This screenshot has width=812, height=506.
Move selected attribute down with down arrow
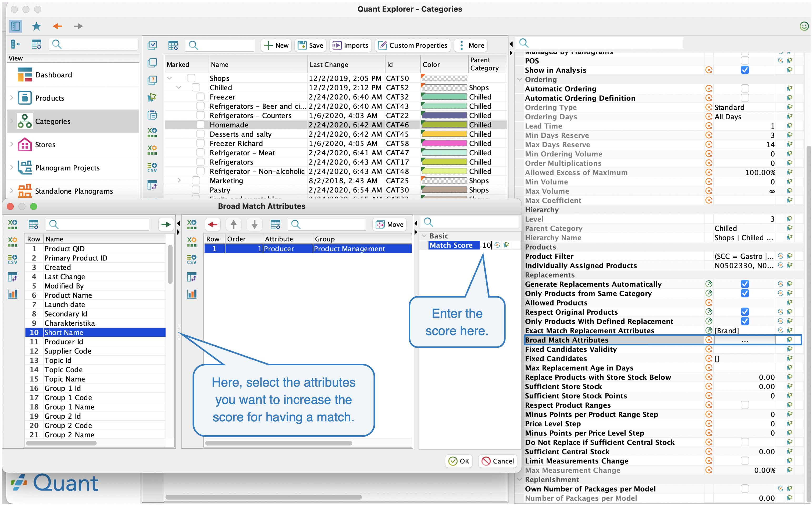pyautogui.click(x=254, y=224)
